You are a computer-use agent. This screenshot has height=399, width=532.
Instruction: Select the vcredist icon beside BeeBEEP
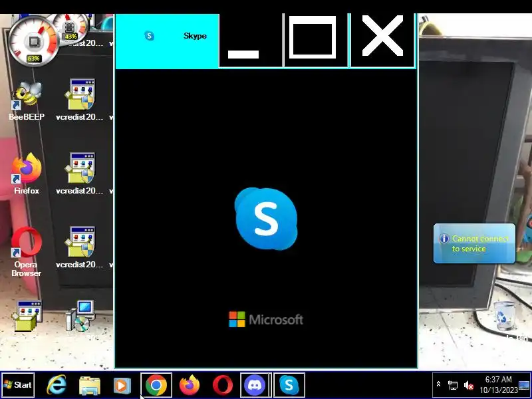pos(80,100)
